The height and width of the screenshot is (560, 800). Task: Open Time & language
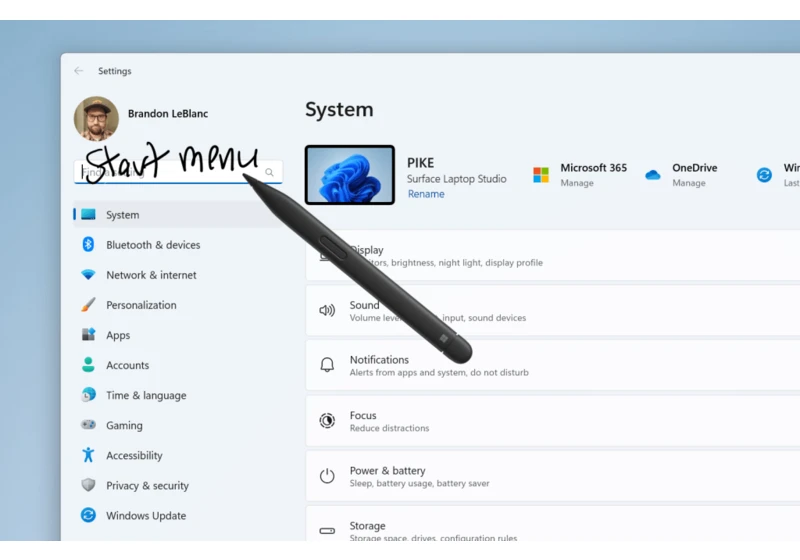coord(146,395)
